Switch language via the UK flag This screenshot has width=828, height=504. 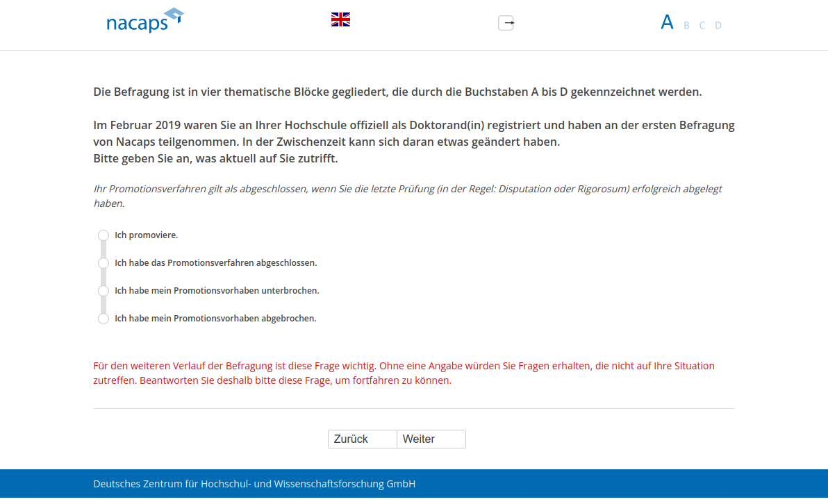pos(340,19)
